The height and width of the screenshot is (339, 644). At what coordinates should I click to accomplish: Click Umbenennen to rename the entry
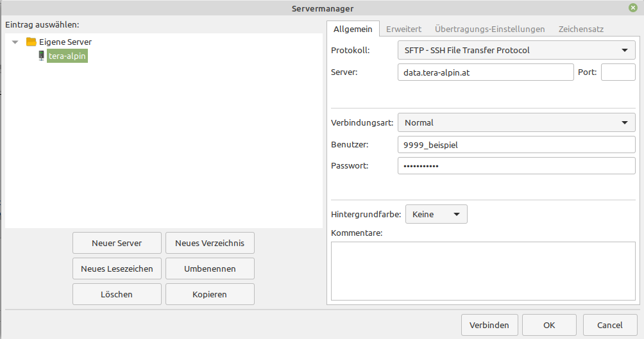(x=210, y=269)
